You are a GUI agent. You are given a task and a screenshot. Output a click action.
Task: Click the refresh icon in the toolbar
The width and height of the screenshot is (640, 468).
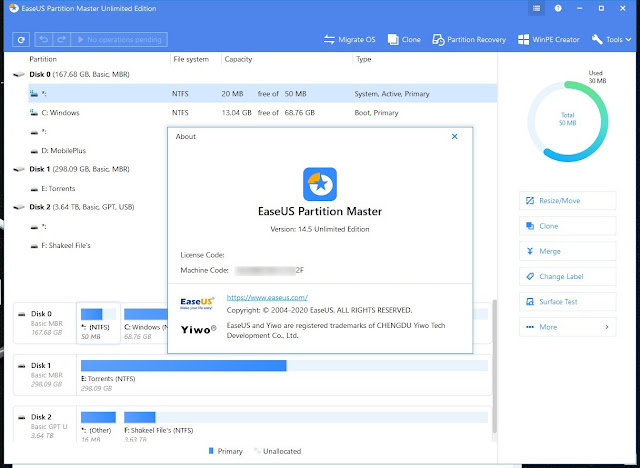click(x=21, y=40)
